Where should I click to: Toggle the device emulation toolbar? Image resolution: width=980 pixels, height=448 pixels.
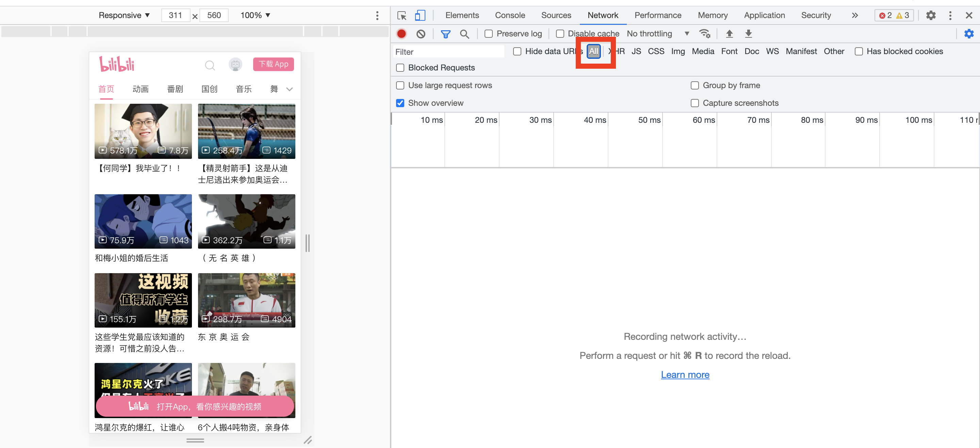419,15
